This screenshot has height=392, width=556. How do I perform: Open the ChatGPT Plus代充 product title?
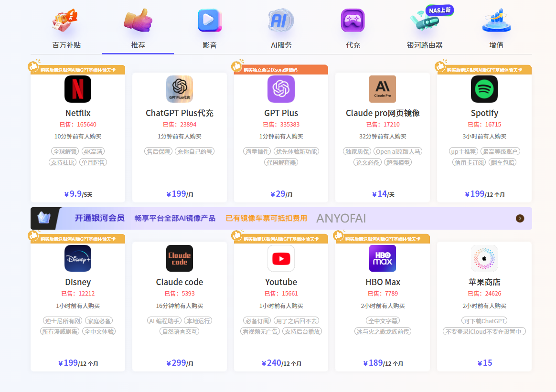click(180, 113)
